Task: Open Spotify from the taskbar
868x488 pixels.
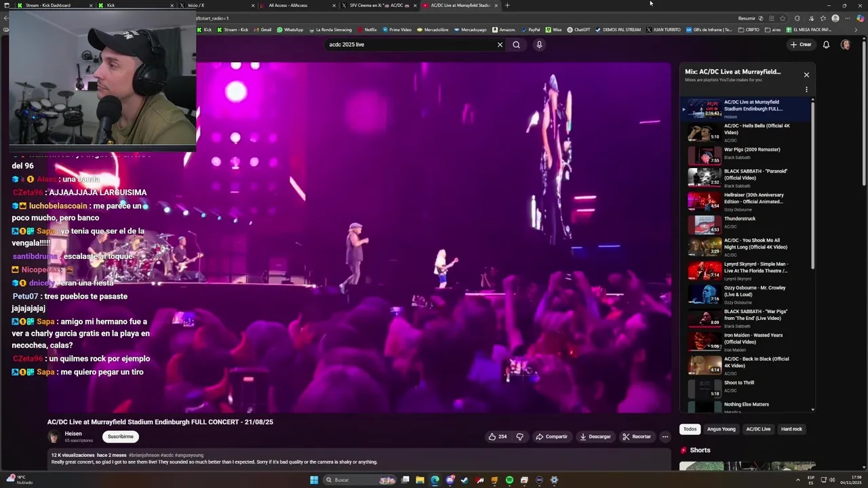Action: tap(509, 480)
